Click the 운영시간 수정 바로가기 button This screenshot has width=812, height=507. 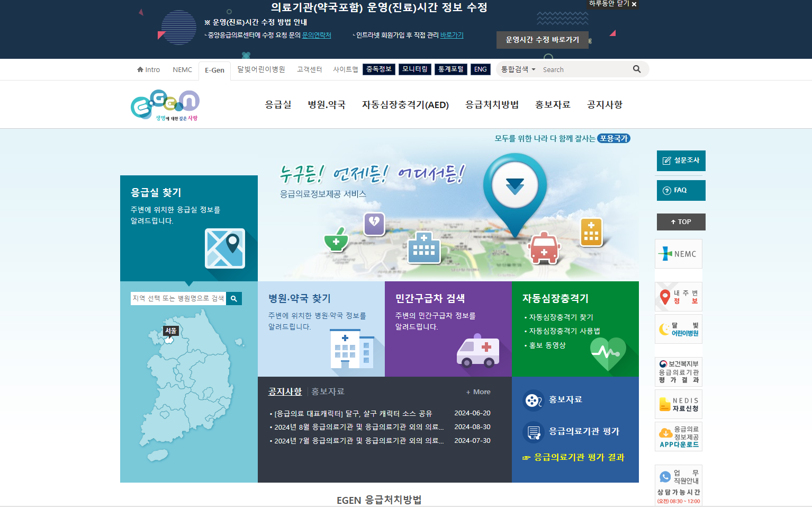point(542,40)
